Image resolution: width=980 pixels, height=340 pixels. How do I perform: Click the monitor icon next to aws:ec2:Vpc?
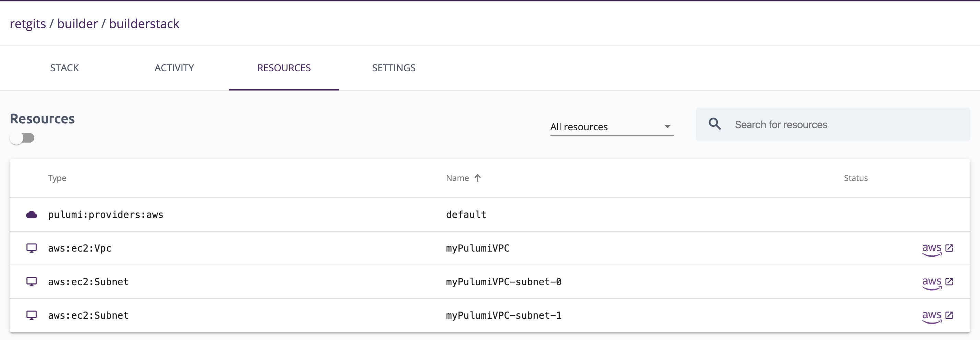31,248
